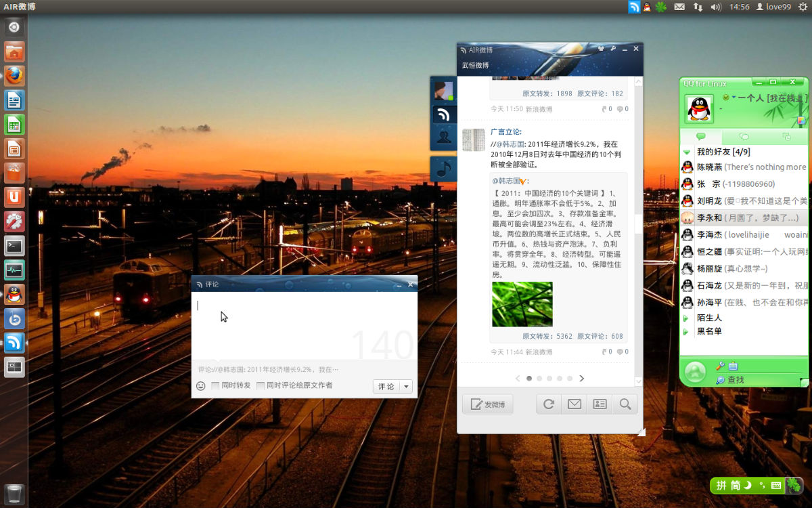
Task: Collapse the 我的好友 group in QQ
Action: (687, 152)
